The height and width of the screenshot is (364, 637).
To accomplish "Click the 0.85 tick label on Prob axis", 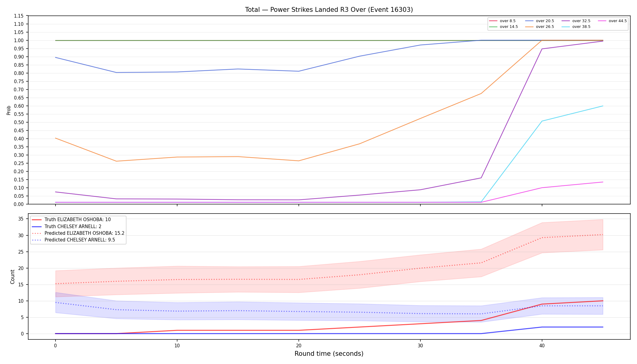I will [x=19, y=65].
